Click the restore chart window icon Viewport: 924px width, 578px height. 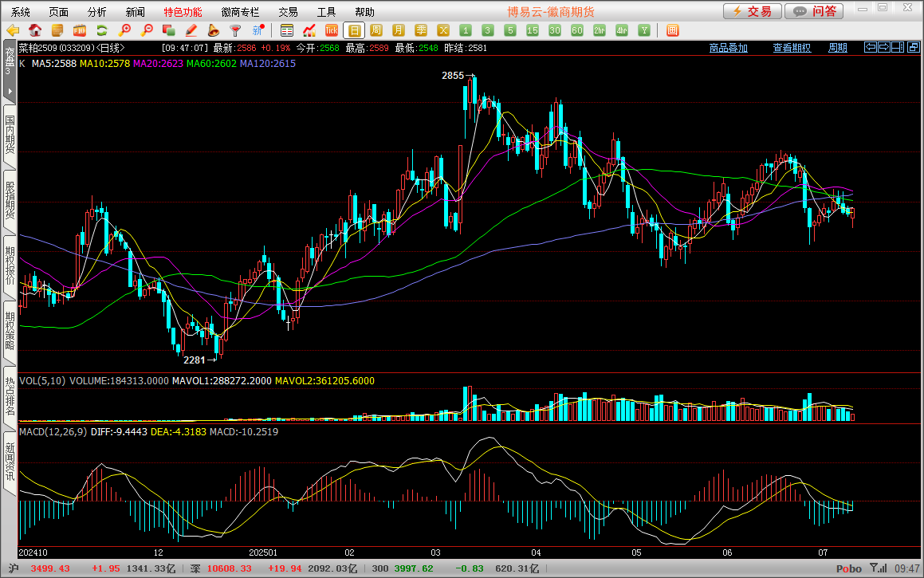click(914, 47)
